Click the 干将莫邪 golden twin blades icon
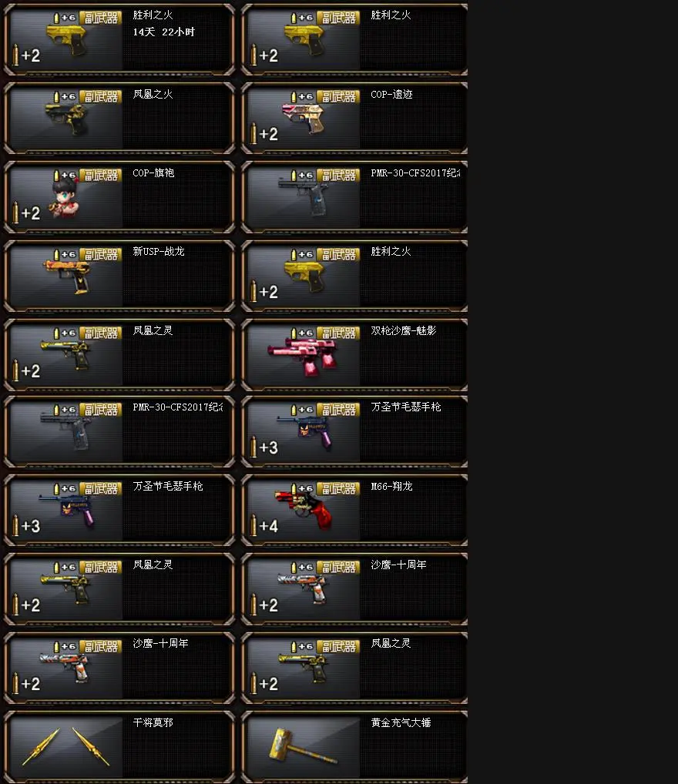Image resolution: width=678 pixels, height=784 pixels. click(65, 747)
